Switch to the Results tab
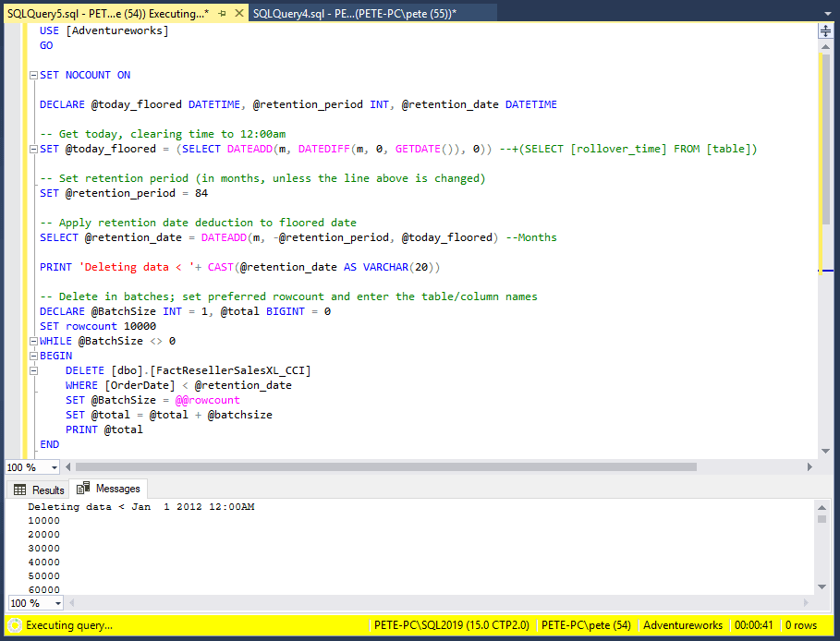 pyautogui.click(x=38, y=490)
